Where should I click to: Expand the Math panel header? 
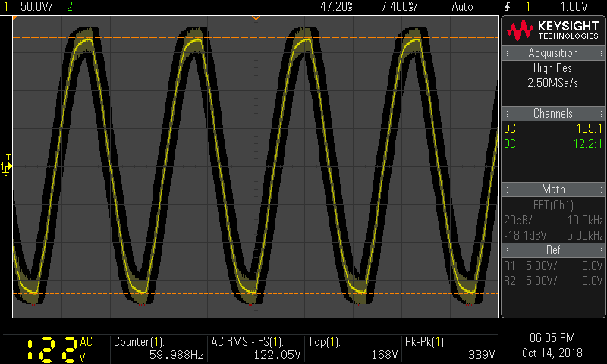(553, 189)
